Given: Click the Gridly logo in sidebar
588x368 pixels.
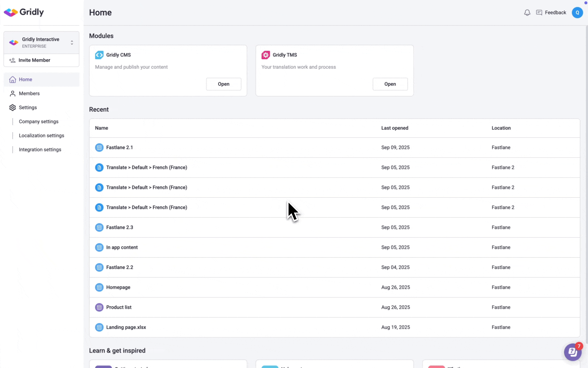Looking at the screenshot, I should 24,12.
